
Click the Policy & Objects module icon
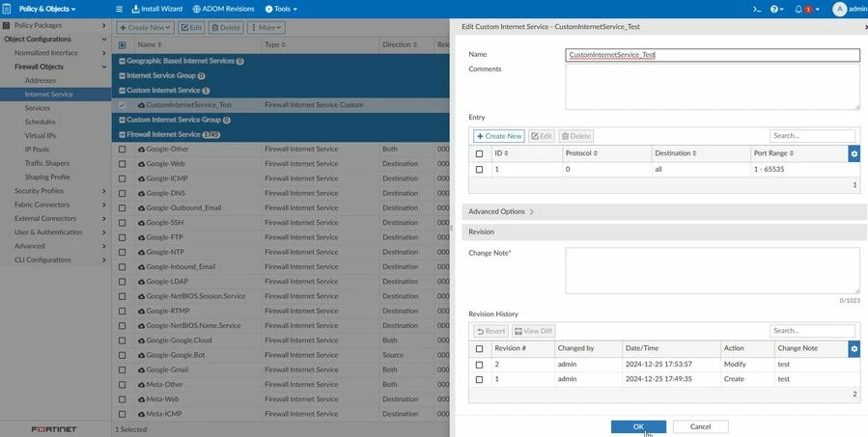pyautogui.click(x=7, y=9)
